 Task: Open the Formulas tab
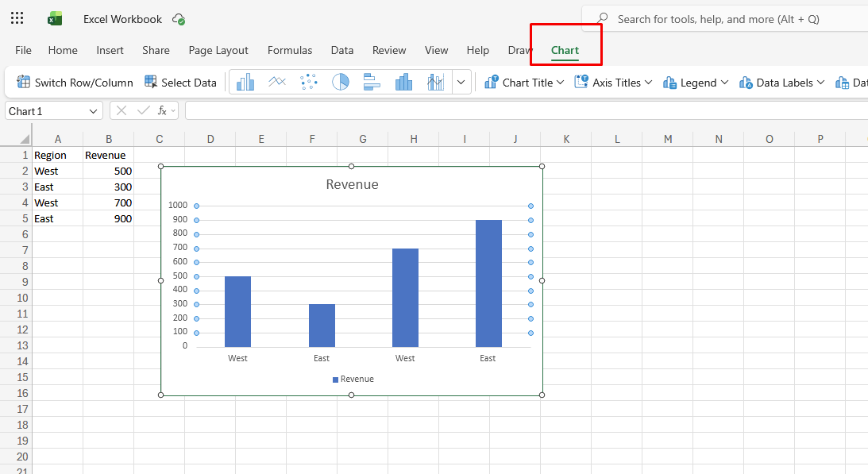(290, 50)
